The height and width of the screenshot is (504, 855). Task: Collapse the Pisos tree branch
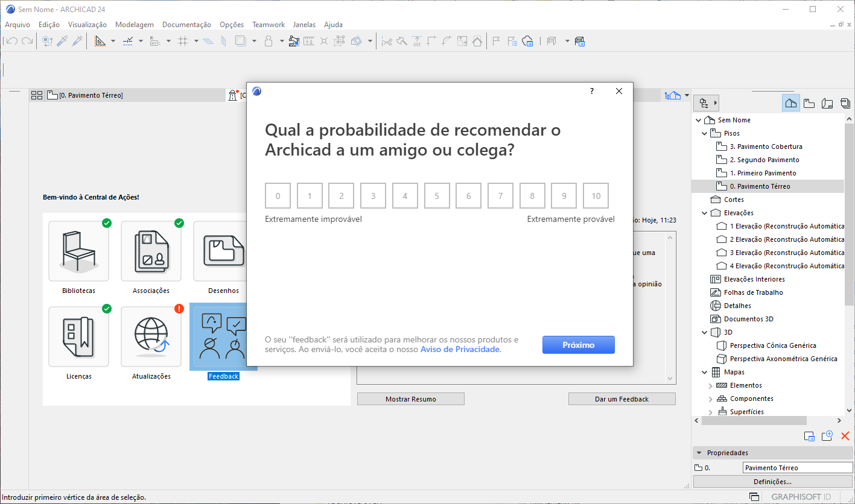point(705,133)
